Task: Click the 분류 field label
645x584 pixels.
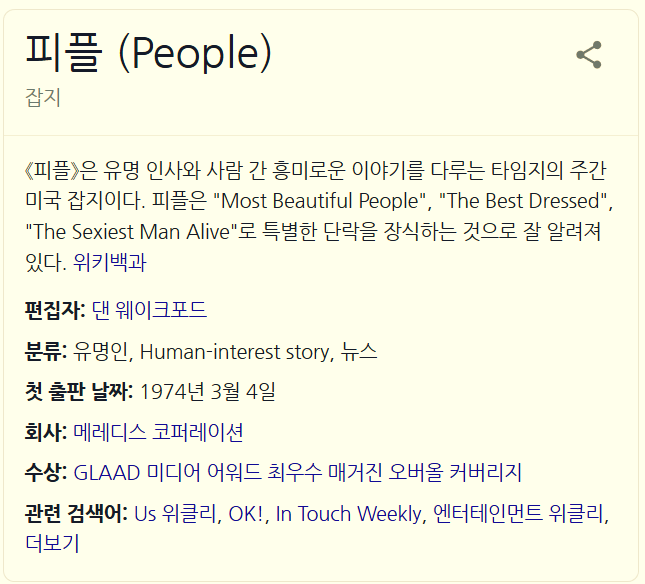Action: pyautogui.click(x=46, y=351)
